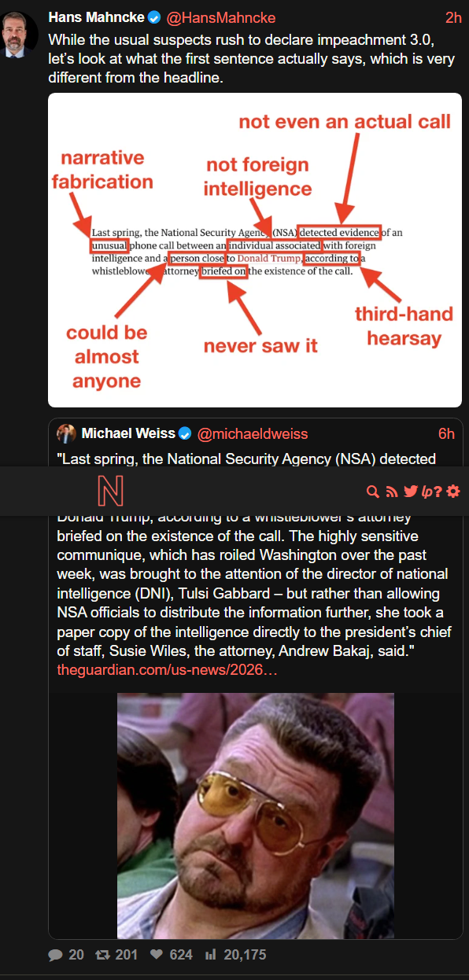Viewport: 469px width, 980px height.
Task: Open search via magnifier icon
Action: tap(374, 492)
